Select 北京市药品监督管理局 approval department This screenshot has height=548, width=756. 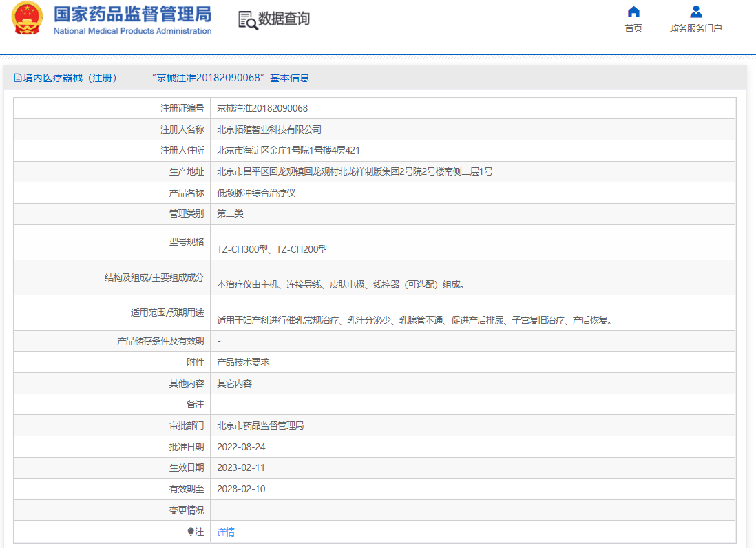260,425
